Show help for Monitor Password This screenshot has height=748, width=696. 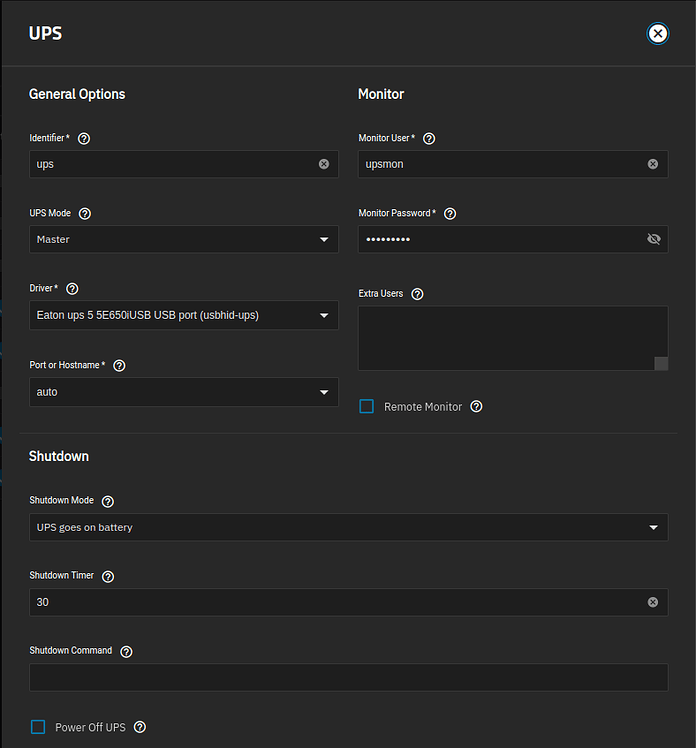click(450, 213)
